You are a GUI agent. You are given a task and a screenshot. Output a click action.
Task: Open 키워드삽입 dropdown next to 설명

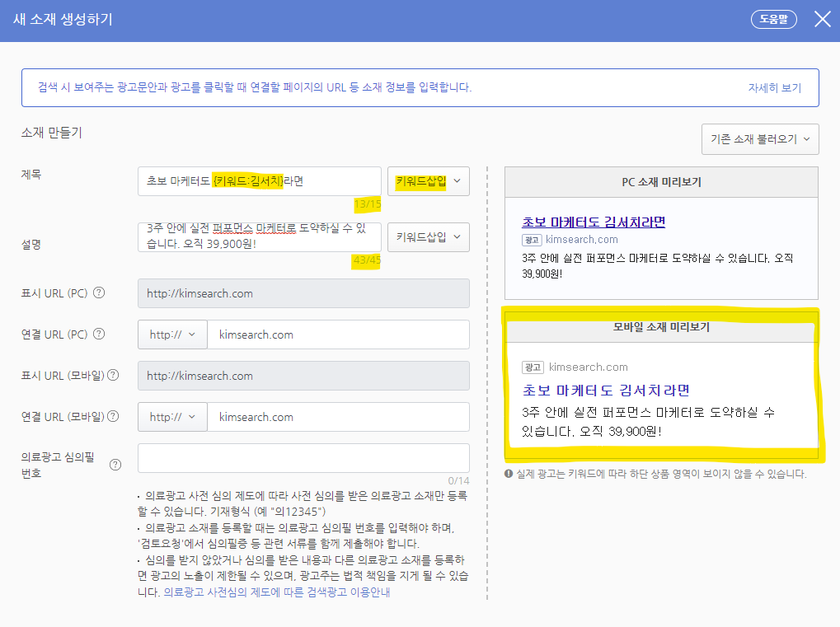pos(428,236)
